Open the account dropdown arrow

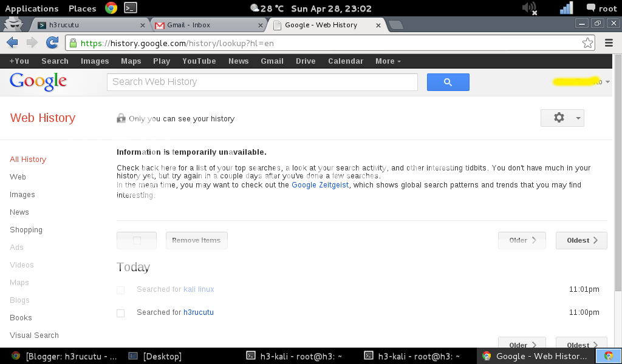(608, 82)
